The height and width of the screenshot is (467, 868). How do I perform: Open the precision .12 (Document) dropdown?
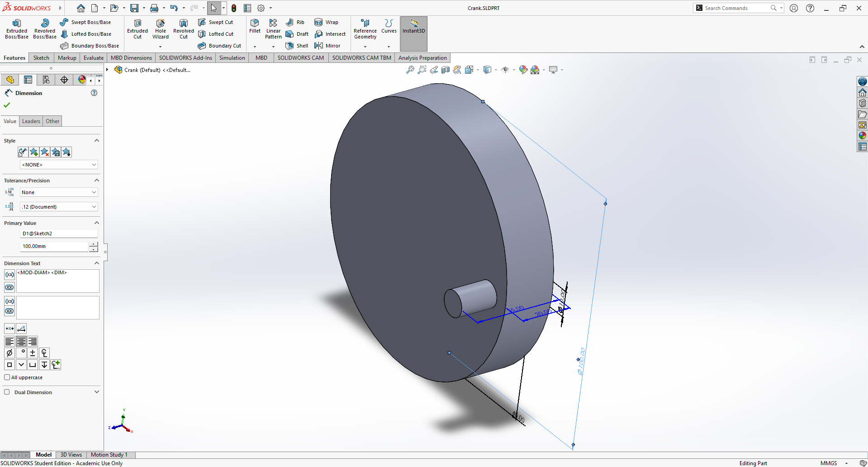point(59,207)
